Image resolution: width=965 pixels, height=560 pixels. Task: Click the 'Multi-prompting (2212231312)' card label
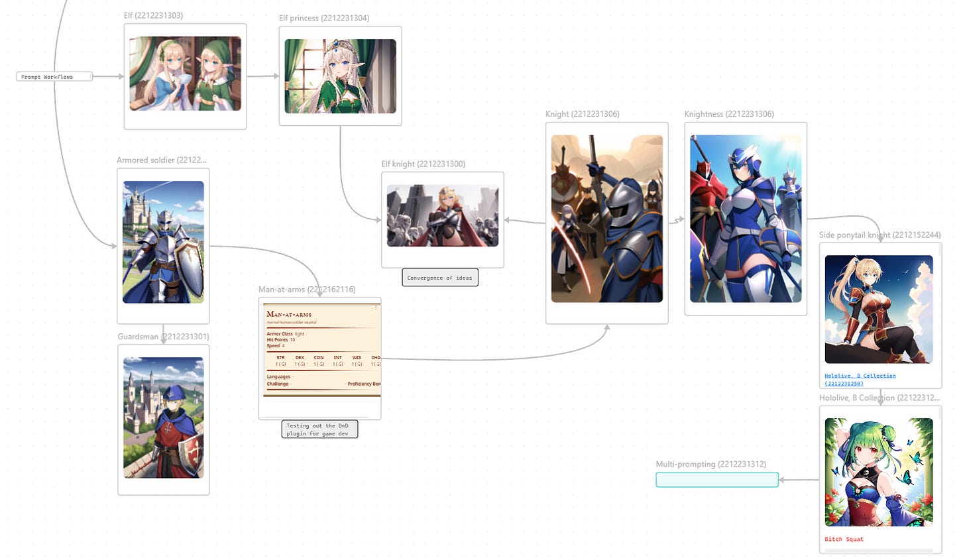click(711, 464)
